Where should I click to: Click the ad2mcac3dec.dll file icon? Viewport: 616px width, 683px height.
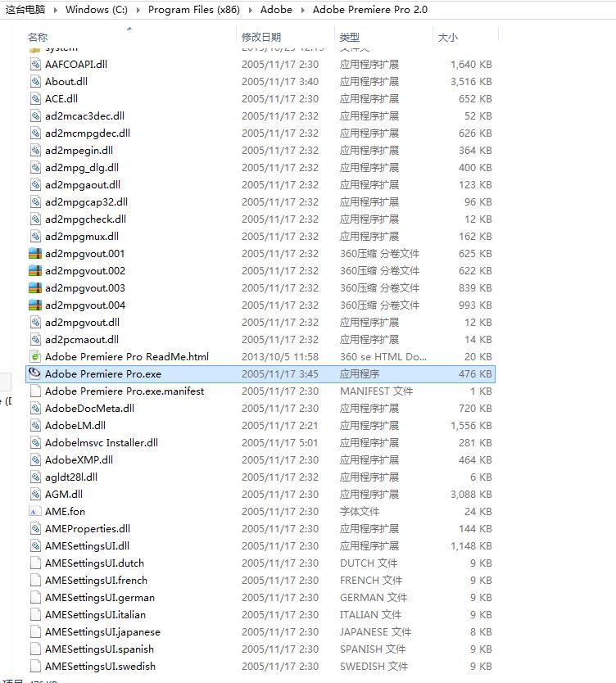[x=35, y=115]
